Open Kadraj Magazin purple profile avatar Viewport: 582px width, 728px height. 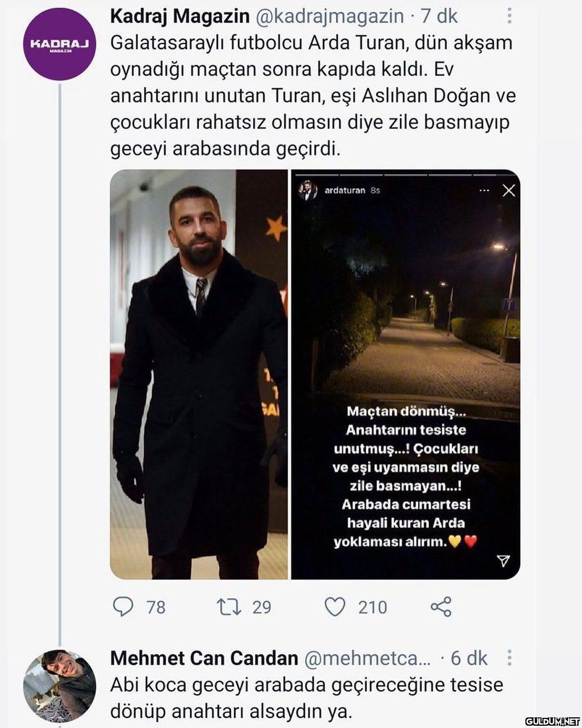59,44
